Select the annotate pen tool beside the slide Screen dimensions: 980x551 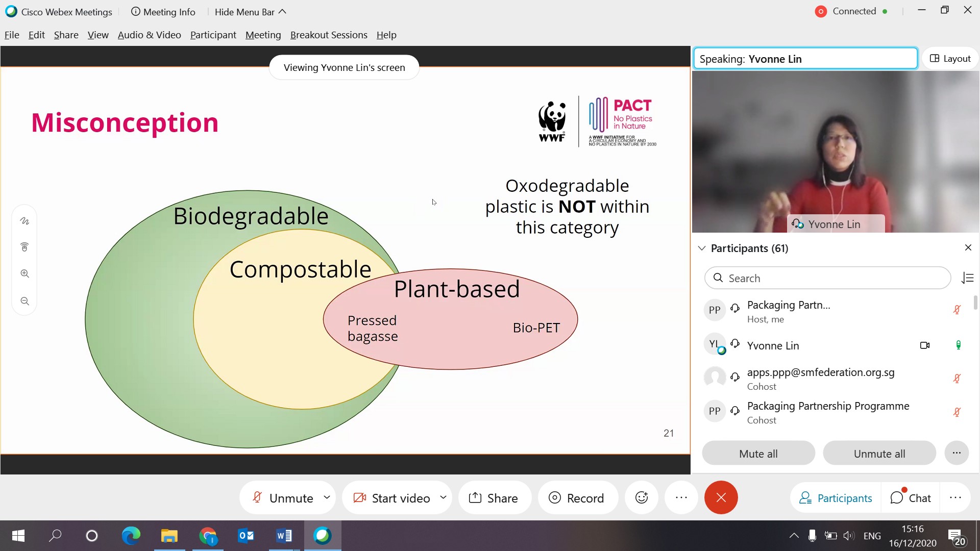pyautogui.click(x=24, y=221)
